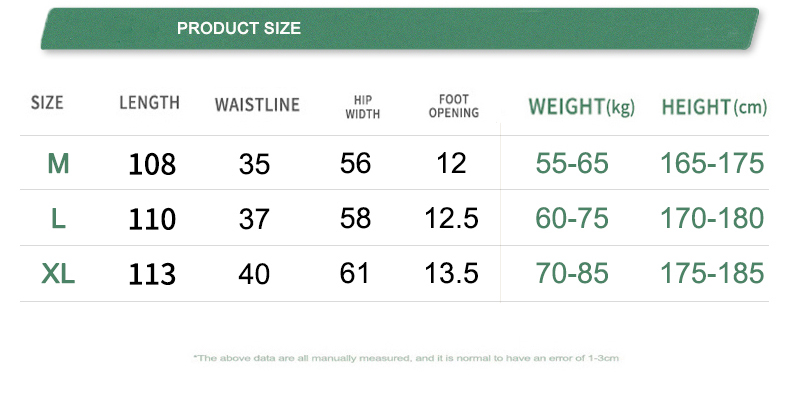790x404 pixels.
Task: Click the height range 170-180
Action: pyautogui.click(x=712, y=218)
